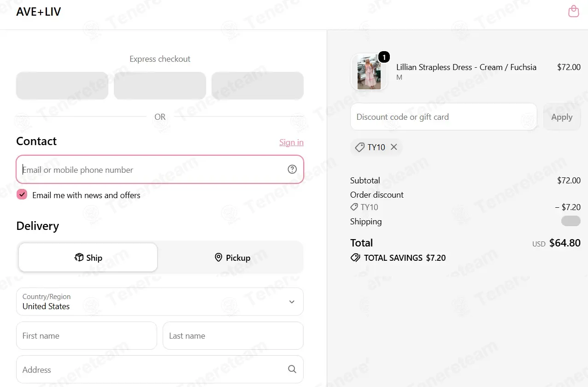Click the tag icon on TY10 chip

tap(360, 147)
